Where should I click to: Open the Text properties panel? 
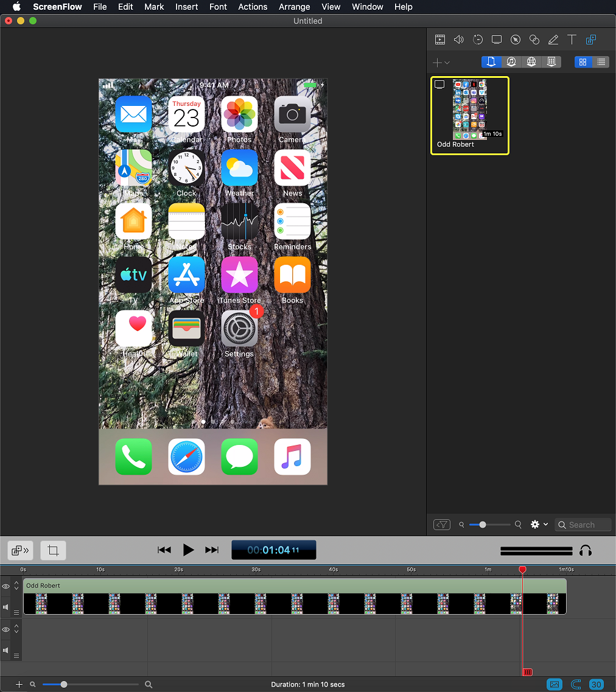(572, 39)
